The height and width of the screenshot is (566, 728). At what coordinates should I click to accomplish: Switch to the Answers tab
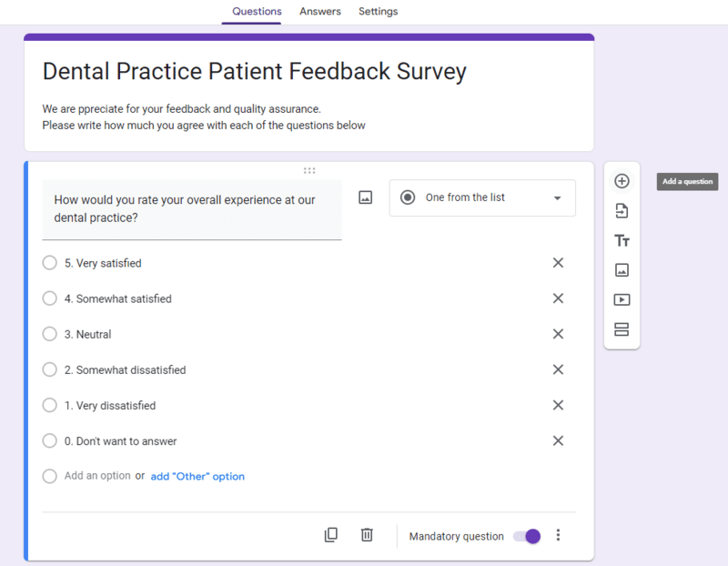pos(320,12)
